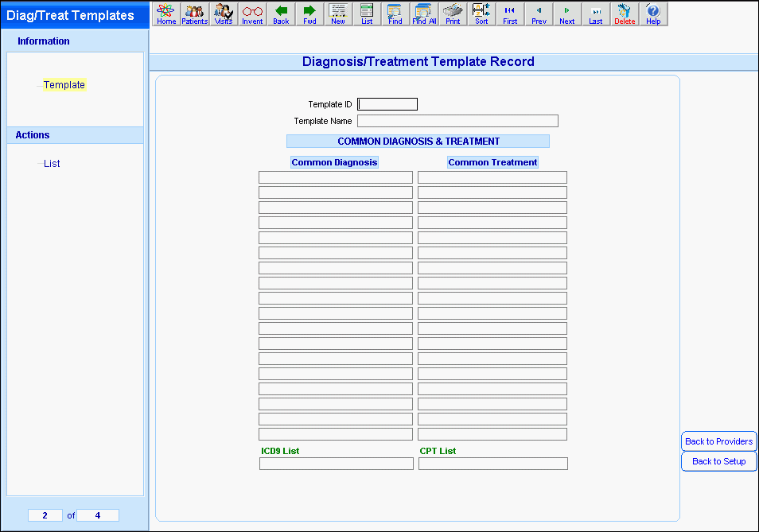Go to Next record

[x=566, y=14]
